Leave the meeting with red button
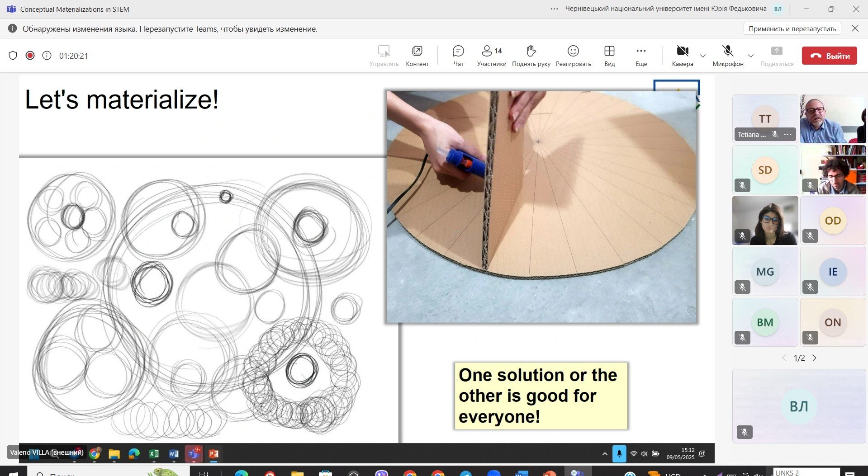 click(829, 56)
